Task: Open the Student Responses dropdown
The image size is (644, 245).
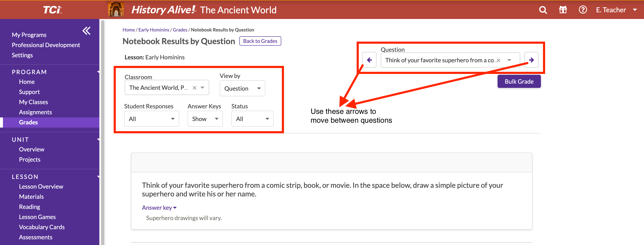Action: [151, 119]
